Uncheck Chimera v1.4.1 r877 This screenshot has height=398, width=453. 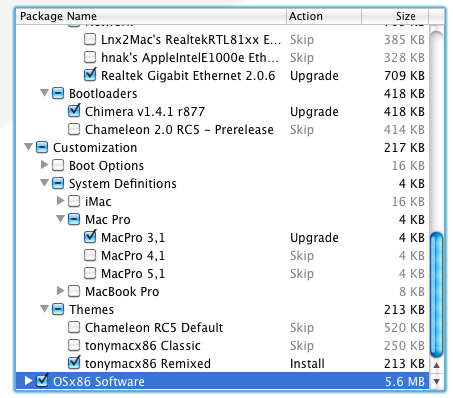(74, 111)
